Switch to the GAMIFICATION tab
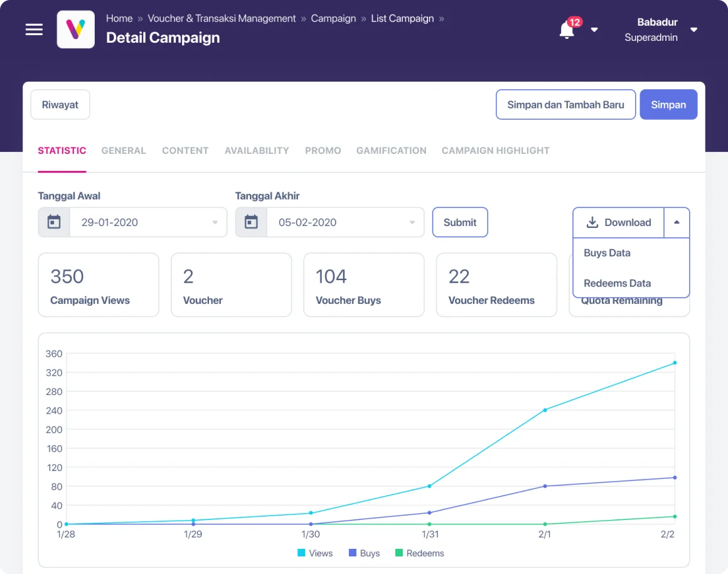The height and width of the screenshot is (574, 728). (391, 151)
